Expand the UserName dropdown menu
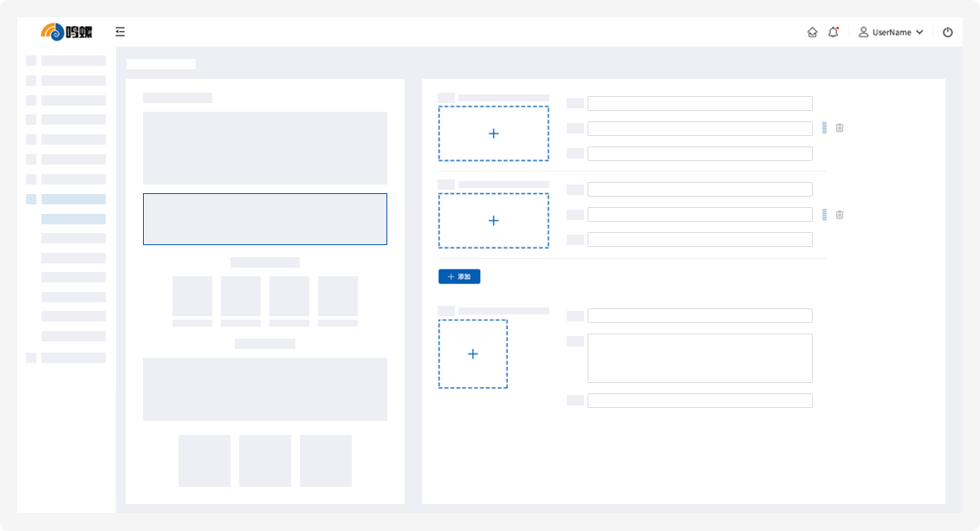The image size is (980, 531). [919, 32]
